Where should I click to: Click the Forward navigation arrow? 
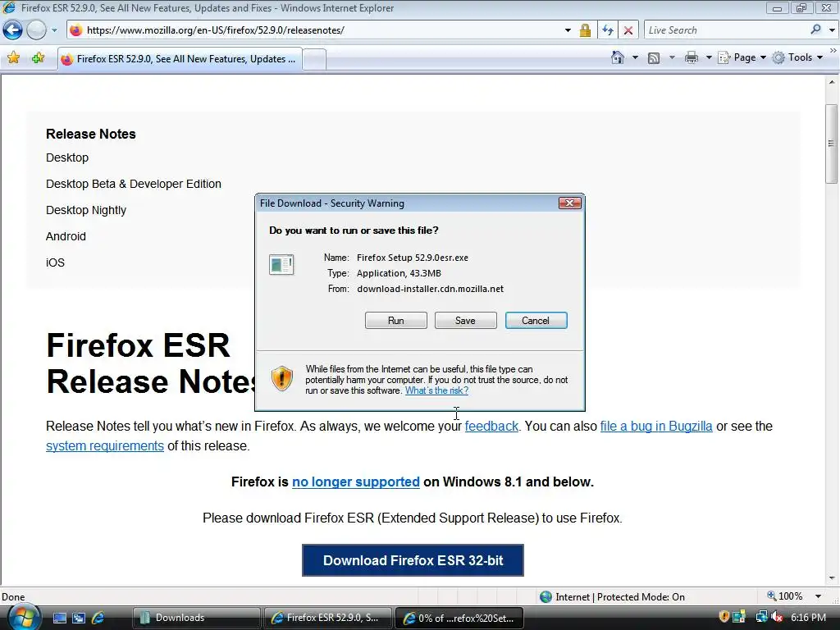(36, 30)
